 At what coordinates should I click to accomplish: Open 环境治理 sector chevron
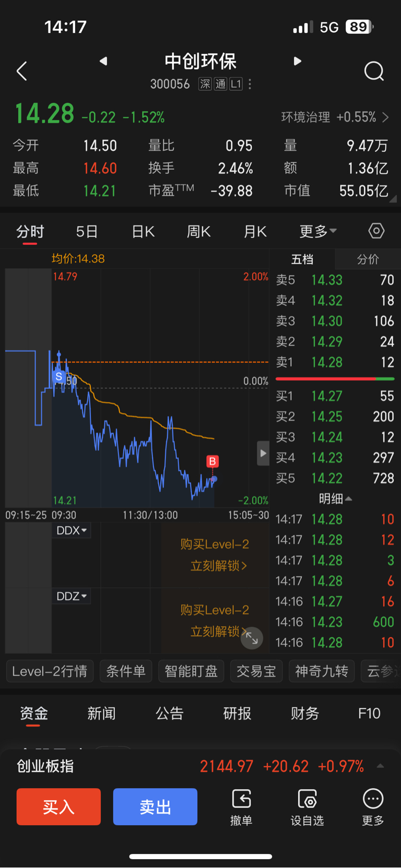coord(386,117)
